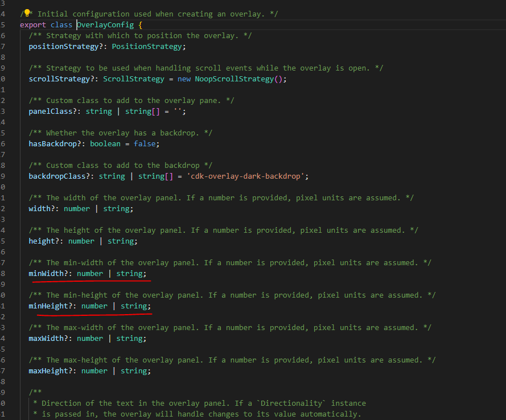
Task: Click the panelClass property name
Action: click(x=51, y=112)
